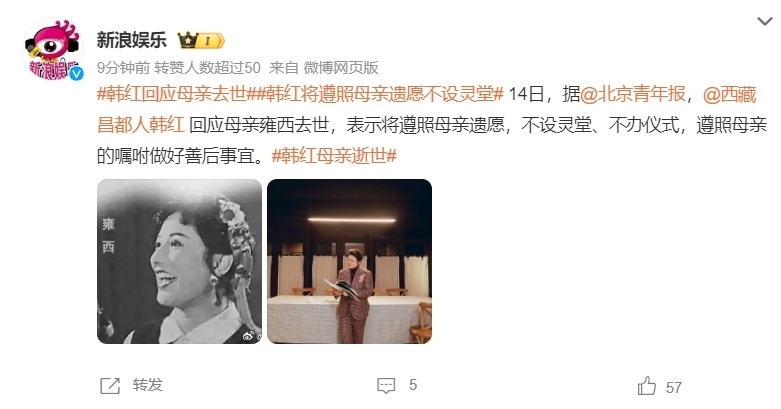Open the 微博网页版 source link
Screen dimensions: 781x409
[341, 67]
